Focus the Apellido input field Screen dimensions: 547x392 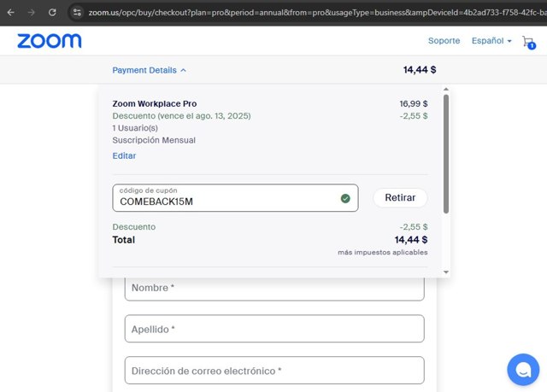pos(274,329)
